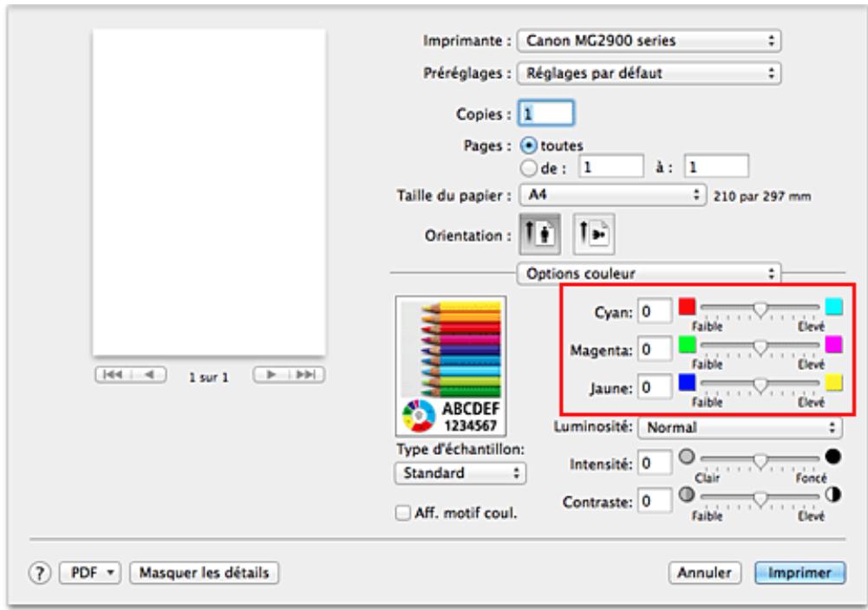
Task: Select 'toutes' pages radio button
Action: [529, 146]
